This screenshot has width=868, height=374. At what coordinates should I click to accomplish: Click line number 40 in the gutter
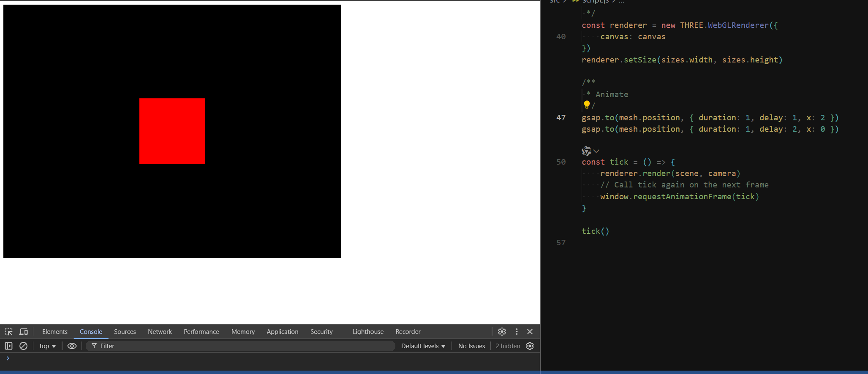click(561, 37)
